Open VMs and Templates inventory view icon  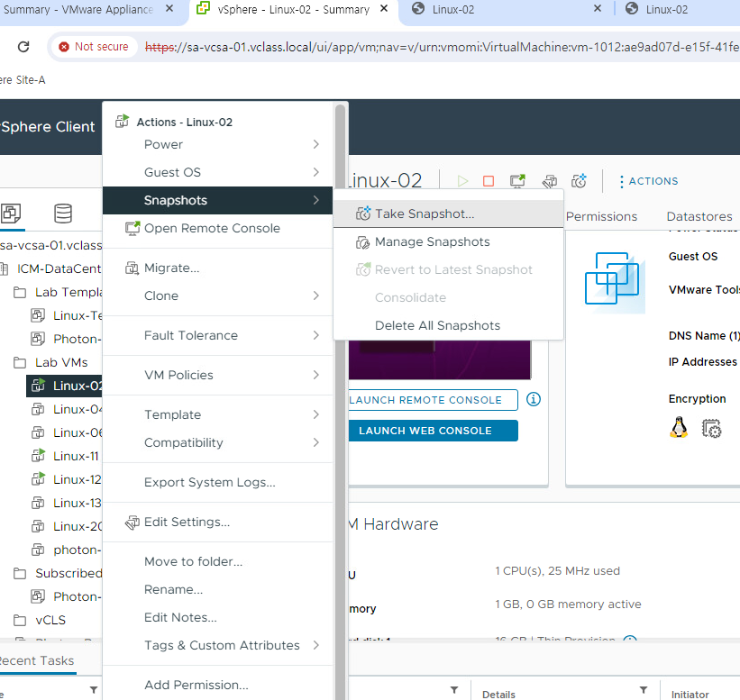click(x=11, y=214)
